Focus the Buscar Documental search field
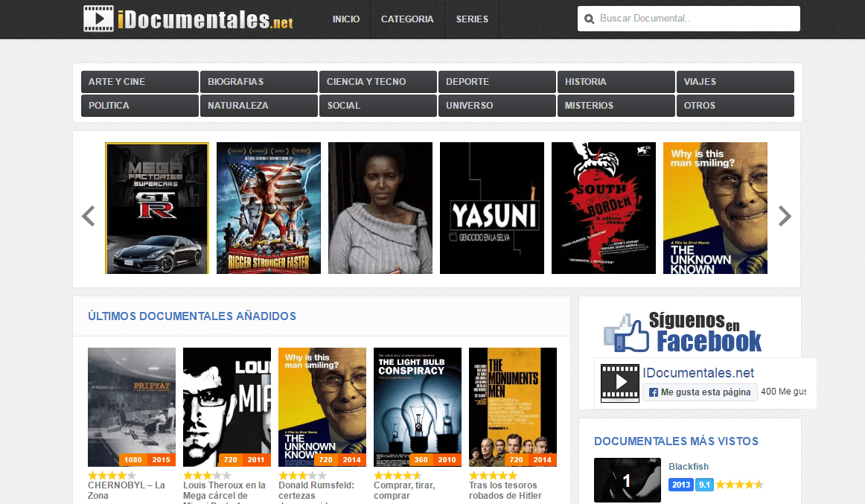 click(x=689, y=19)
